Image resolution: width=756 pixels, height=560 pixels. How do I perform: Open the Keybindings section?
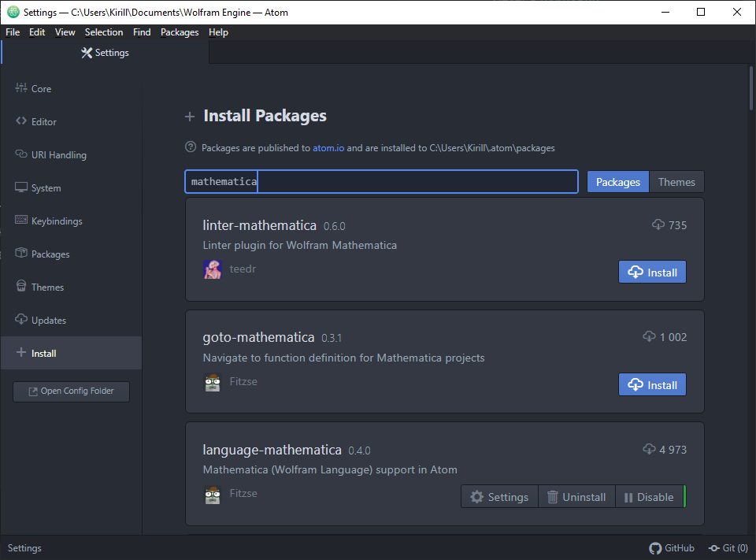click(72, 221)
